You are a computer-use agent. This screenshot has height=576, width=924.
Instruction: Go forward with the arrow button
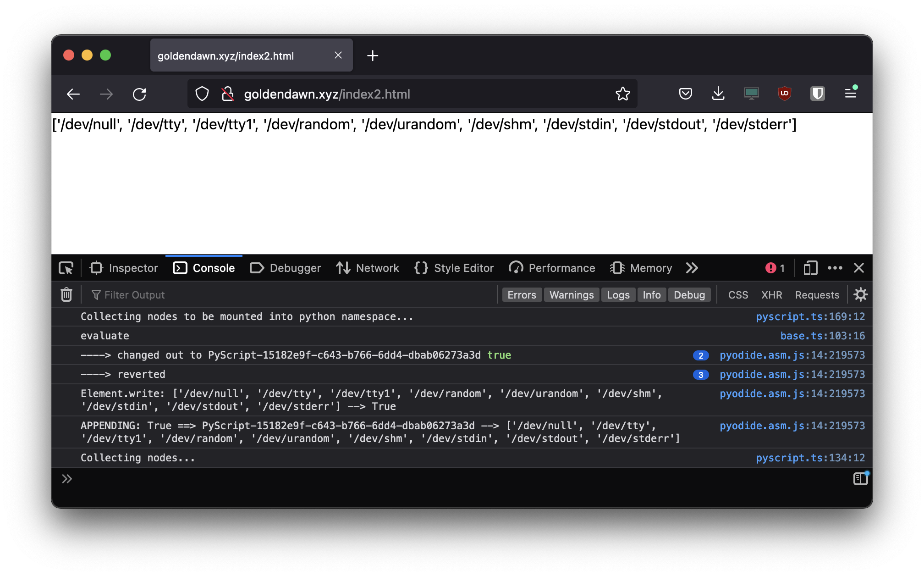coord(106,94)
